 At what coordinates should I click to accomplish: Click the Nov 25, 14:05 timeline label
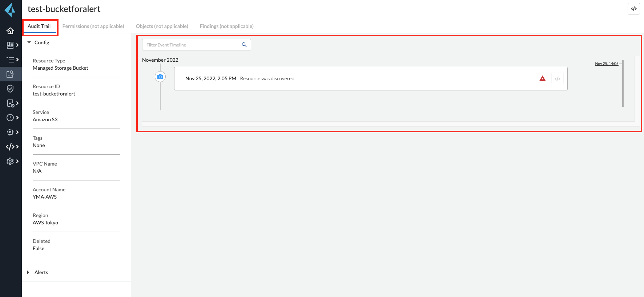607,64
